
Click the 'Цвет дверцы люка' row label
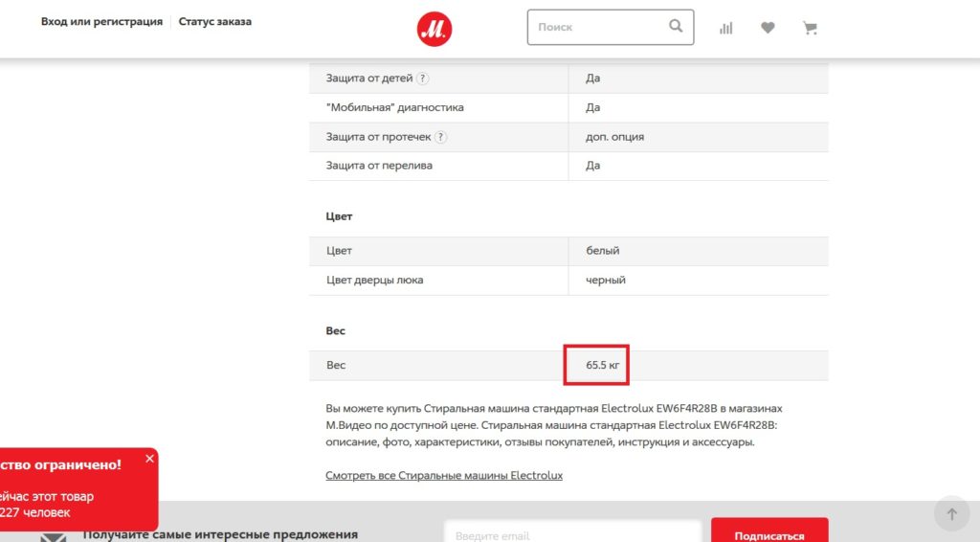(374, 280)
